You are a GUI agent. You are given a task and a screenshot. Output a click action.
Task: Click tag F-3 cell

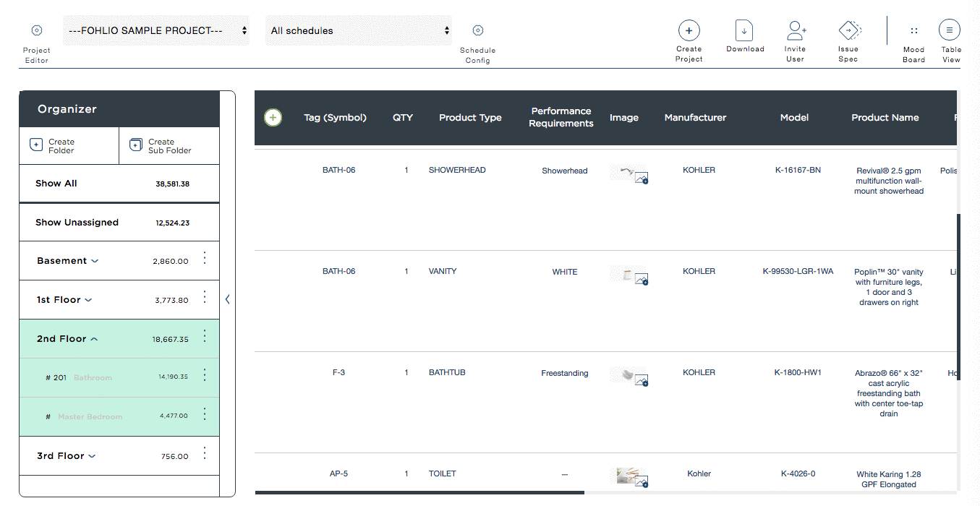pyautogui.click(x=338, y=373)
